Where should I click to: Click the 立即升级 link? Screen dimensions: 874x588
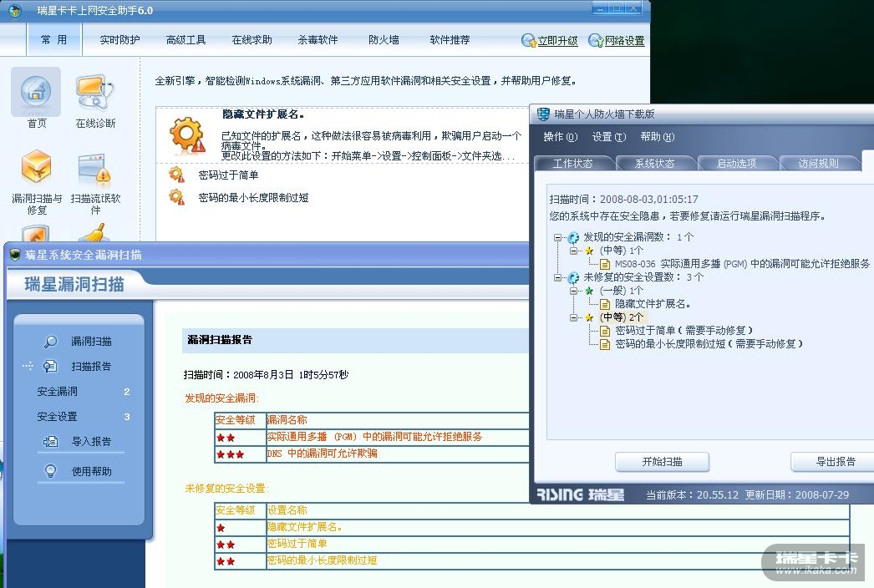pyautogui.click(x=557, y=41)
